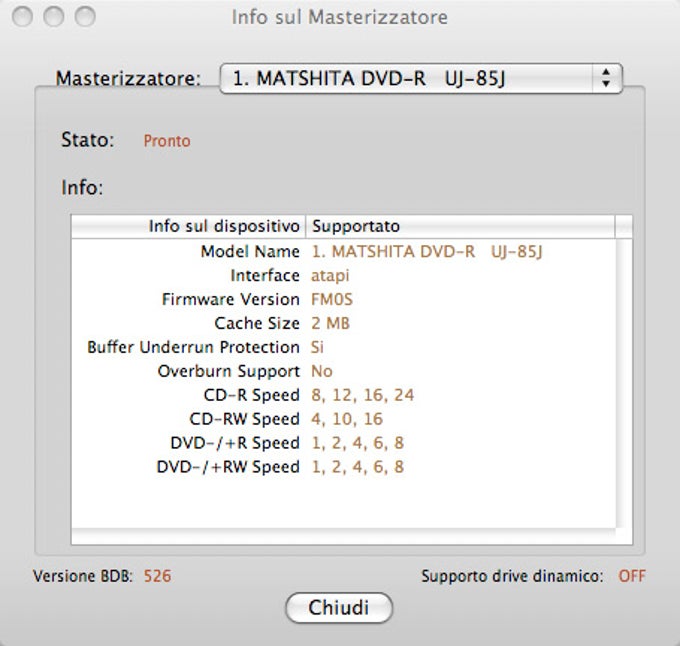Click the OFF dynamic drive support value

coord(631,576)
